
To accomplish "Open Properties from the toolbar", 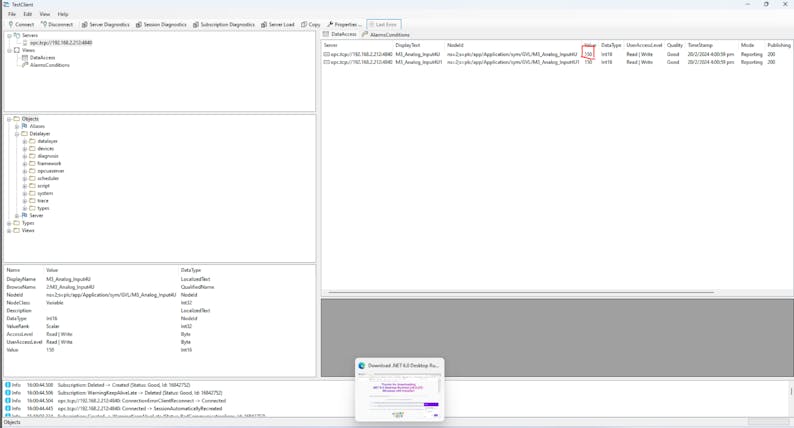I will click(344, 24).
